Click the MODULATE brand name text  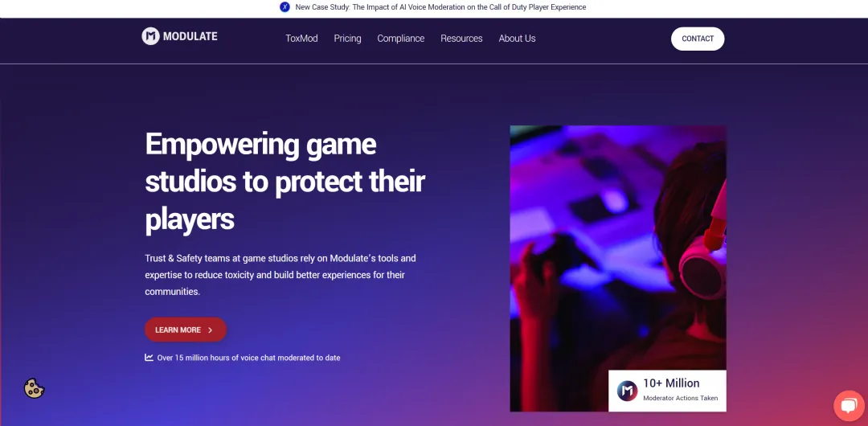[x=190, y=36]
